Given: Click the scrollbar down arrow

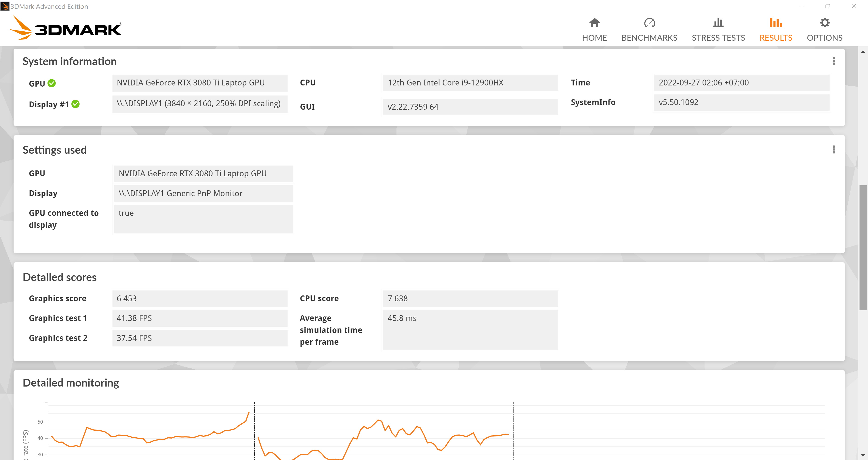Looking at the screenshot, I should click(x=863, y=455).
